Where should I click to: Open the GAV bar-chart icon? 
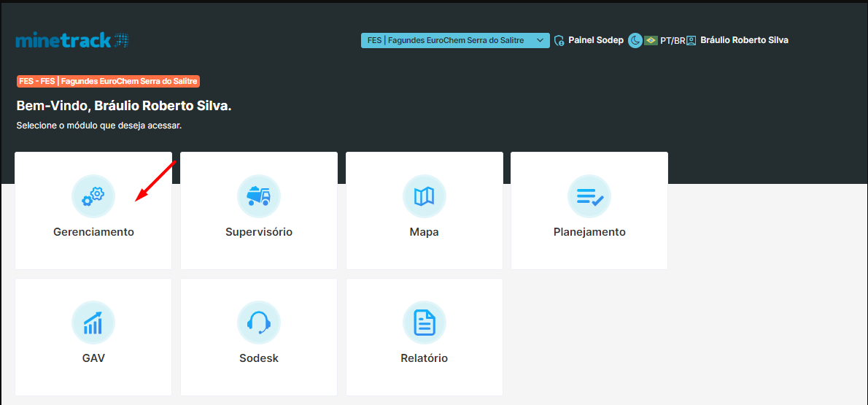(x=93, y=323)
